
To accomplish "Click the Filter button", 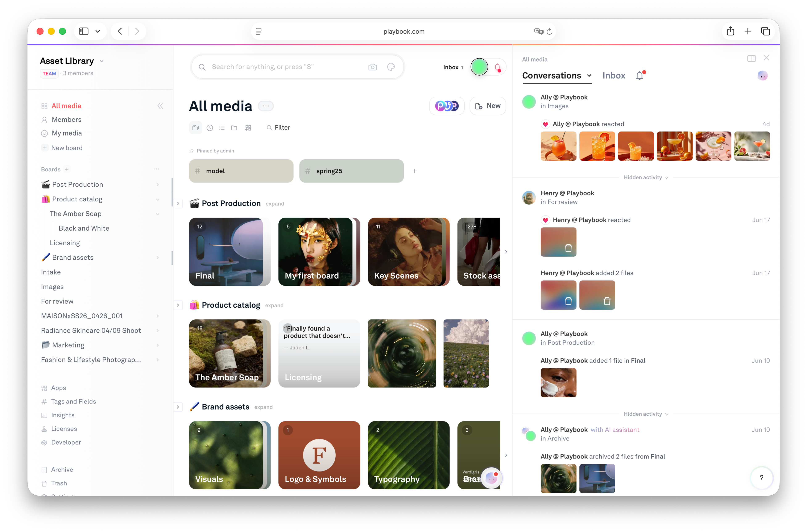I will pos(278,127).
